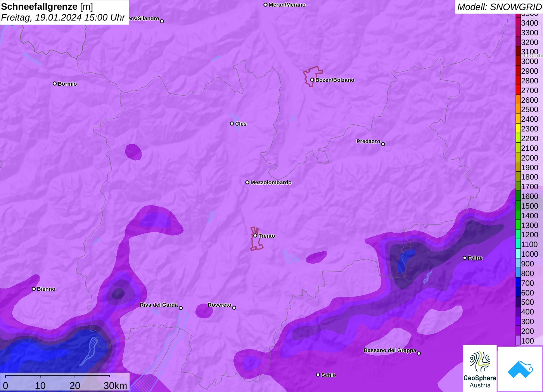This screenshot has width=543, height=392.
Task: Click the date Freitag, 19.01.2024 15:00 Uhr
Action: 63,17
